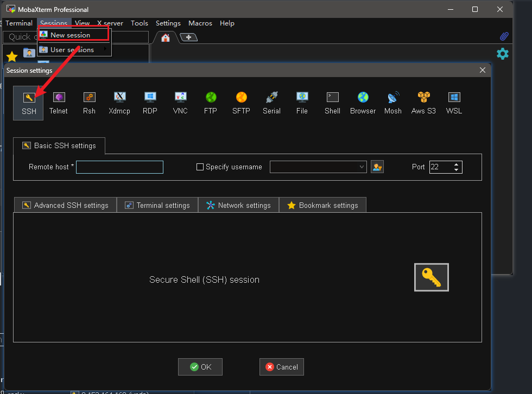The width and height of the screenshot is (532, 394).
Task: Select the Browser session type
Action: coord(363,103)
